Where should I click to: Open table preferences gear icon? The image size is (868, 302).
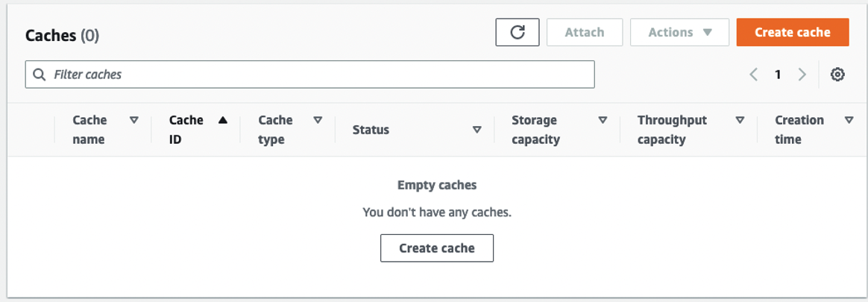[837, 75]
